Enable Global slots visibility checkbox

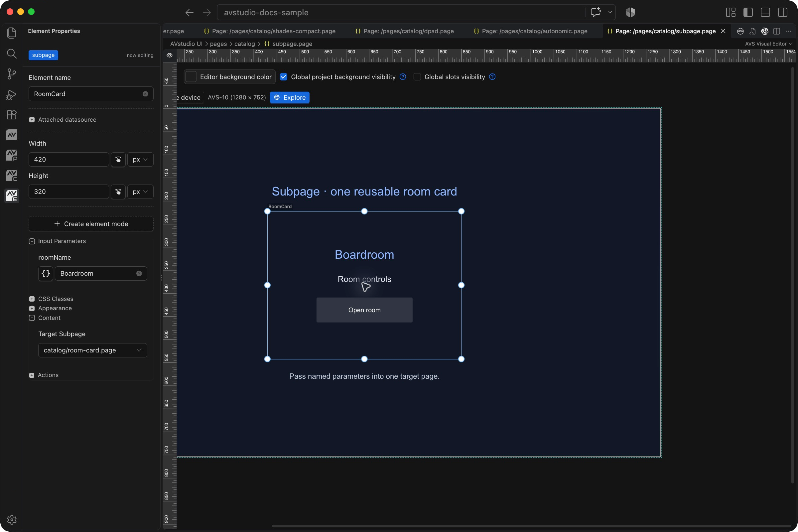tap(417, 77)
